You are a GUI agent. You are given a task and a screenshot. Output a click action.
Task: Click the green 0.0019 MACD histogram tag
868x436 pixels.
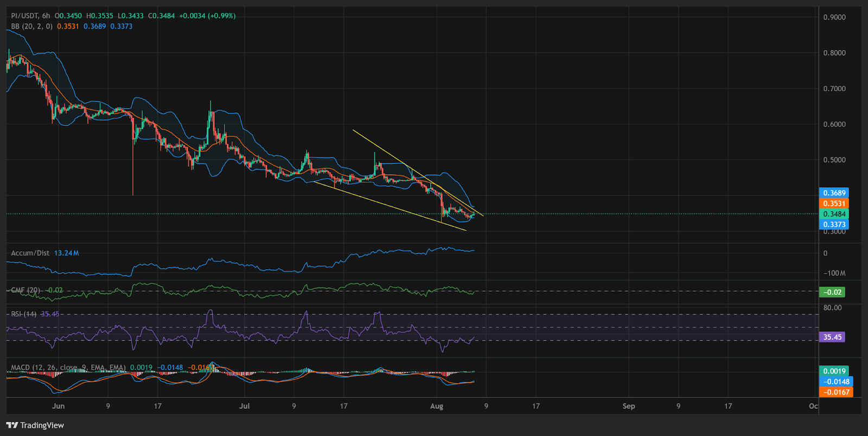pyautogui.click(x=834, y=371)
